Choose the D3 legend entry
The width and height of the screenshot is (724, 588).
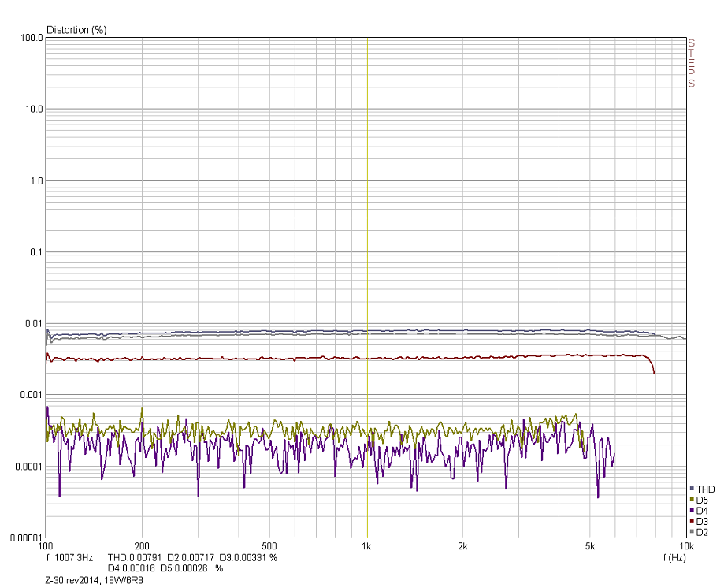coord(699,522)
